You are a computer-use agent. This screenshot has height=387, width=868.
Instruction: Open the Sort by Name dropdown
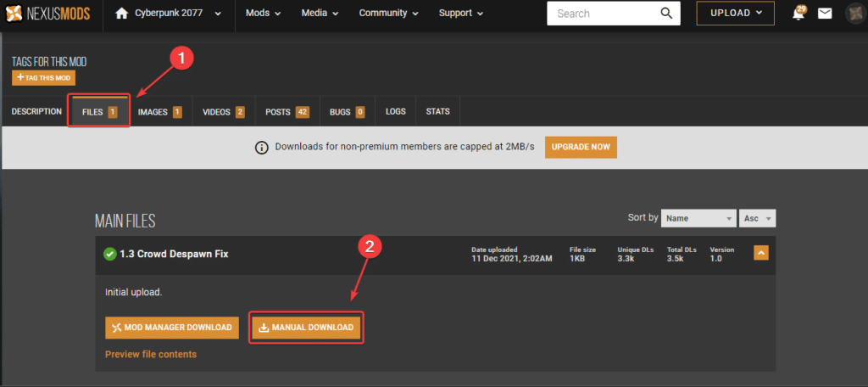698,218
